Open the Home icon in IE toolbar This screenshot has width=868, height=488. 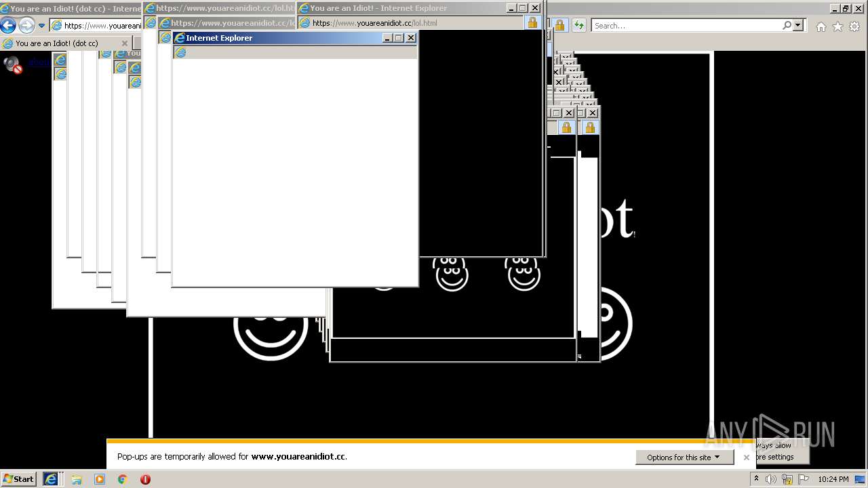[821, 26]
